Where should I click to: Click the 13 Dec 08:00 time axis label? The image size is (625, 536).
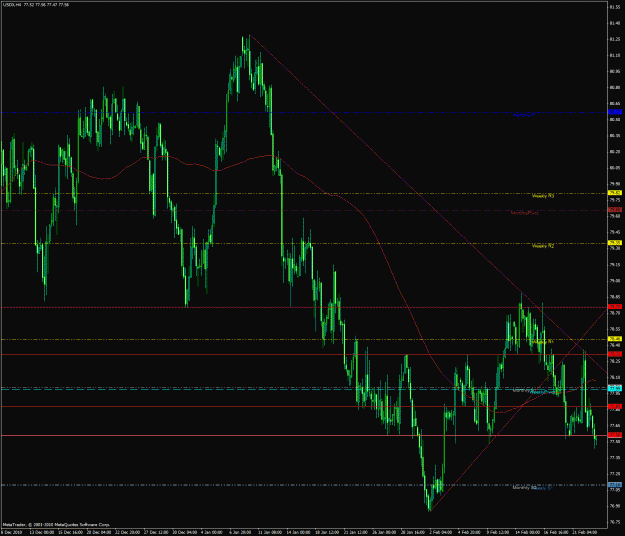point(41,532)
